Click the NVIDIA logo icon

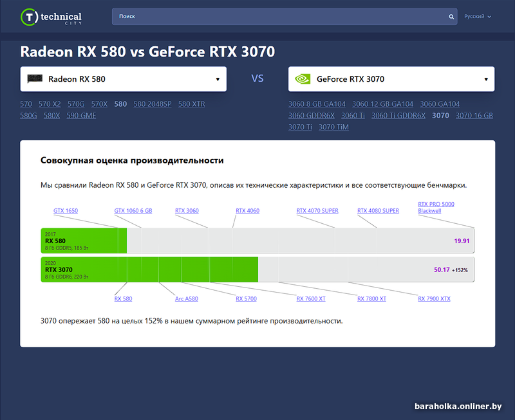tap(303, 79)
